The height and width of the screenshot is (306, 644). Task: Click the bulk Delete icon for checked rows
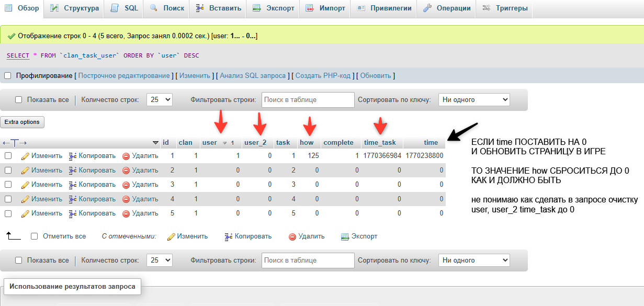292,236
